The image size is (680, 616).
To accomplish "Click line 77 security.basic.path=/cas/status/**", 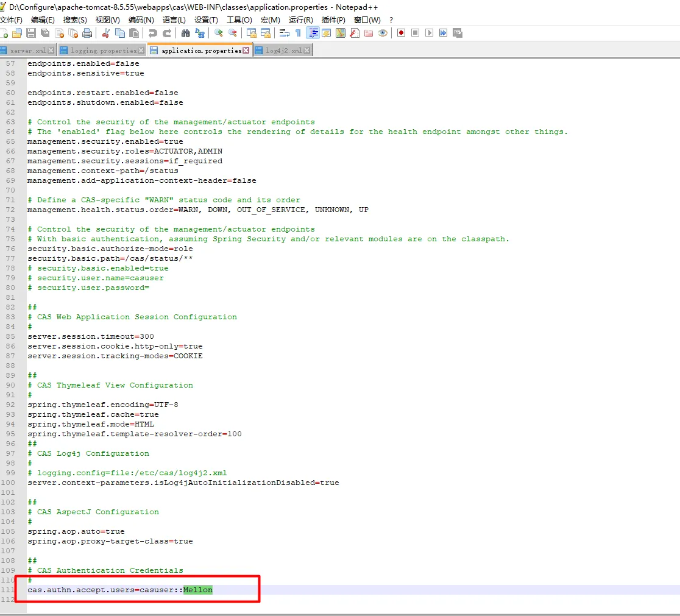I will [x=110, y=258].
